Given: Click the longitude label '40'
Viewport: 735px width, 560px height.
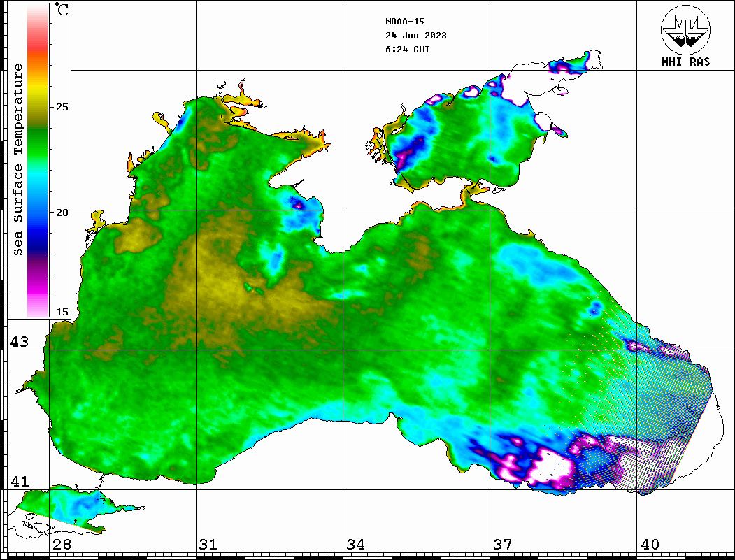Looking at the screenshot, I should (650, 545).
